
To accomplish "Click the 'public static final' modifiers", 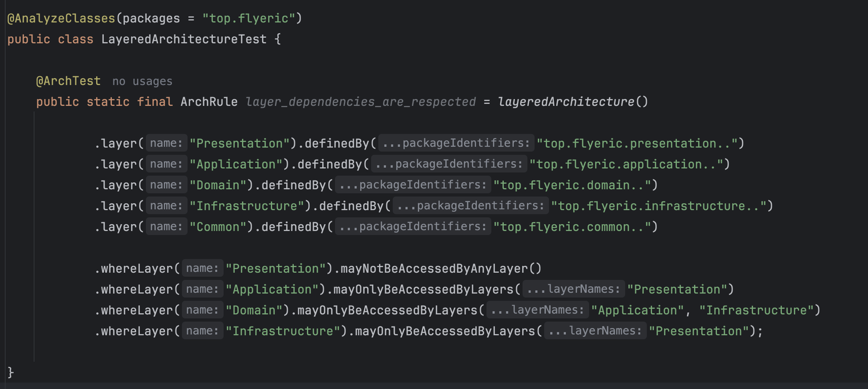I will click(104, 102).
